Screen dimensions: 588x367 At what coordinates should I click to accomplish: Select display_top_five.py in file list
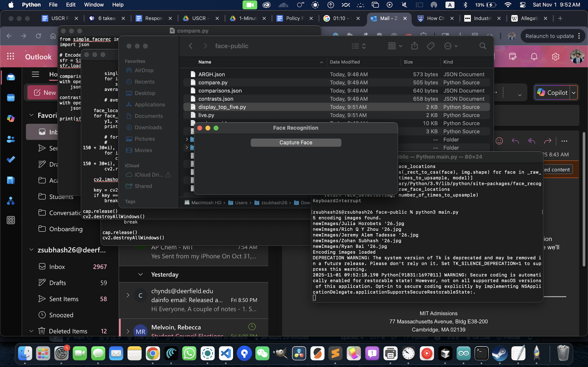[x=222, y=107]
